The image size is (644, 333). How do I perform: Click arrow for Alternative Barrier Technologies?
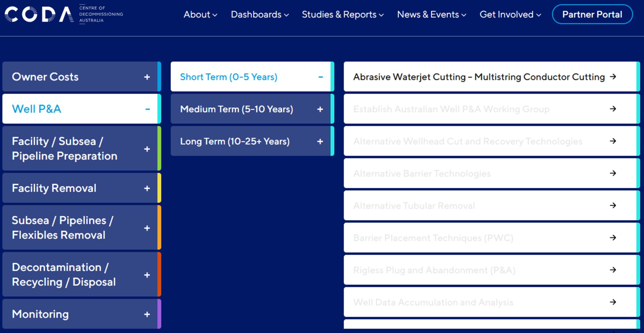(613, 173)
